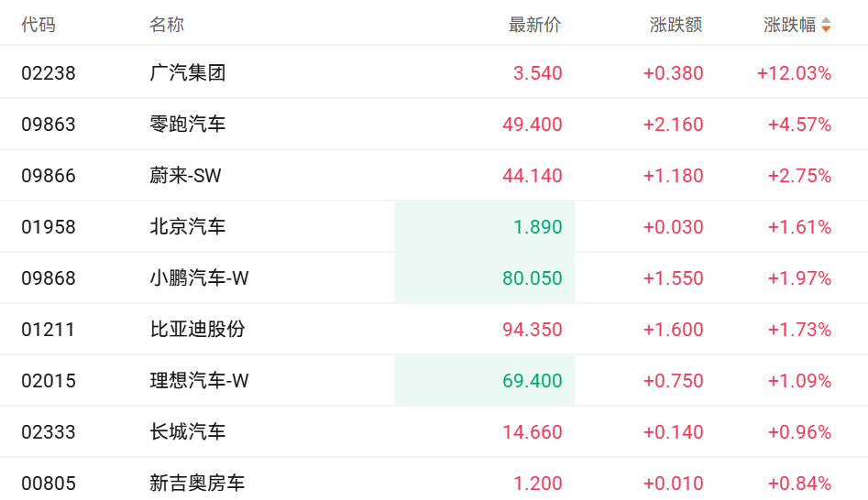Click stock code 09868
868x500 pixels.
(49, 278)
